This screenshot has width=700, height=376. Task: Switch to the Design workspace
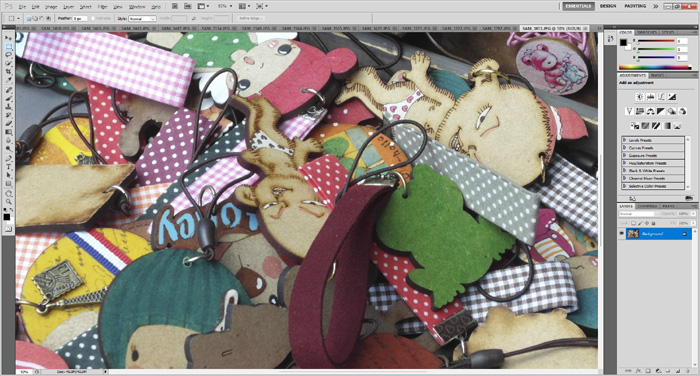click(x=608, y=6)
